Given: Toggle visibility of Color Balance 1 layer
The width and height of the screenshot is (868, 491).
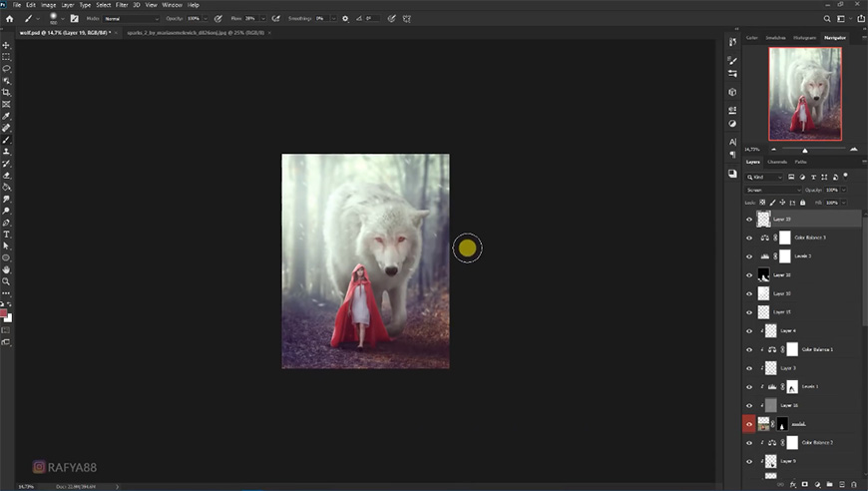Looking at the screenshot, I should click(749, 350).
